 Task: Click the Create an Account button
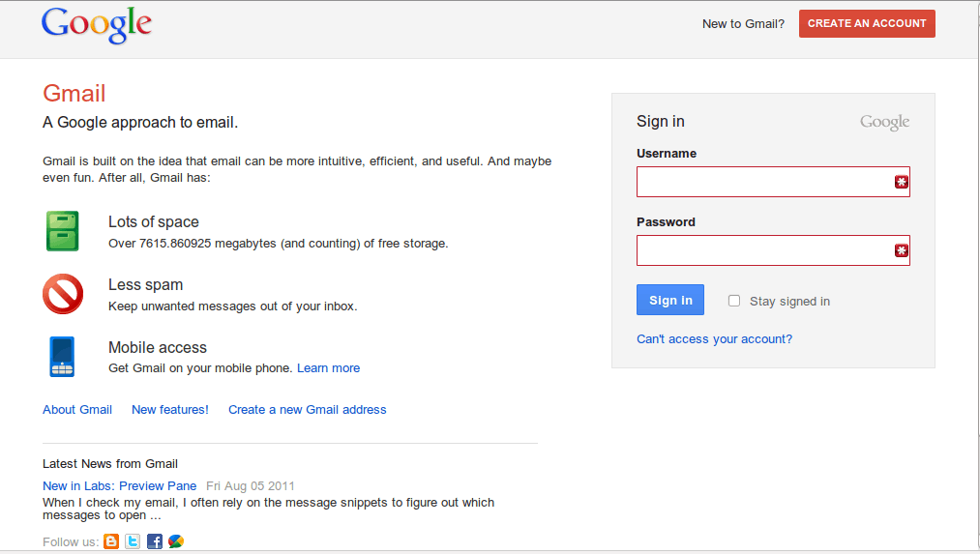[867, 24]
